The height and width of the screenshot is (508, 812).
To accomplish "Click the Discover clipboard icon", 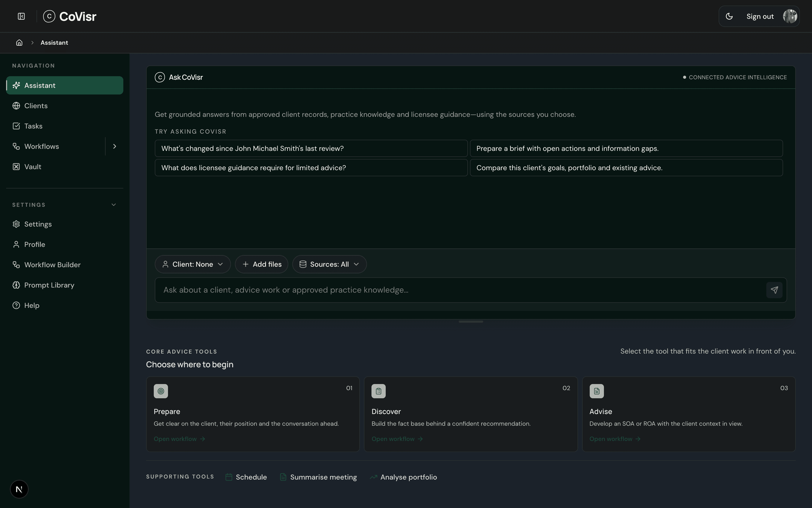I will click(x=379, y=391).
